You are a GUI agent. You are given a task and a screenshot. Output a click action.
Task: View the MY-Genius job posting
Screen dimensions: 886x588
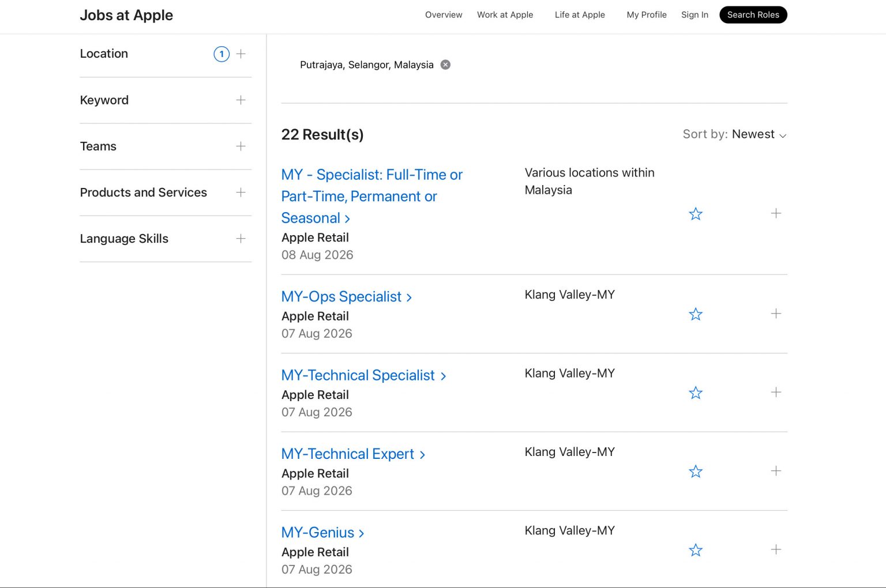point(322,533)
